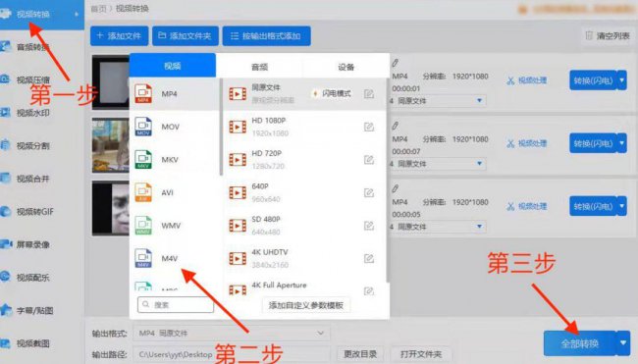
Task: Select the MOV format icon
Action: [x=143, y=127]
